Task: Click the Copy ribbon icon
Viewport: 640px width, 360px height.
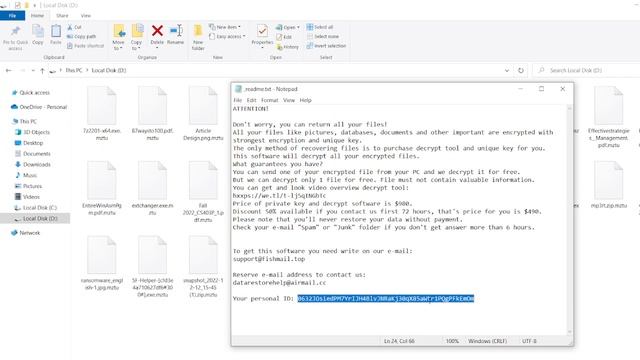Action: pyautogui.click(x=38, y=31)
